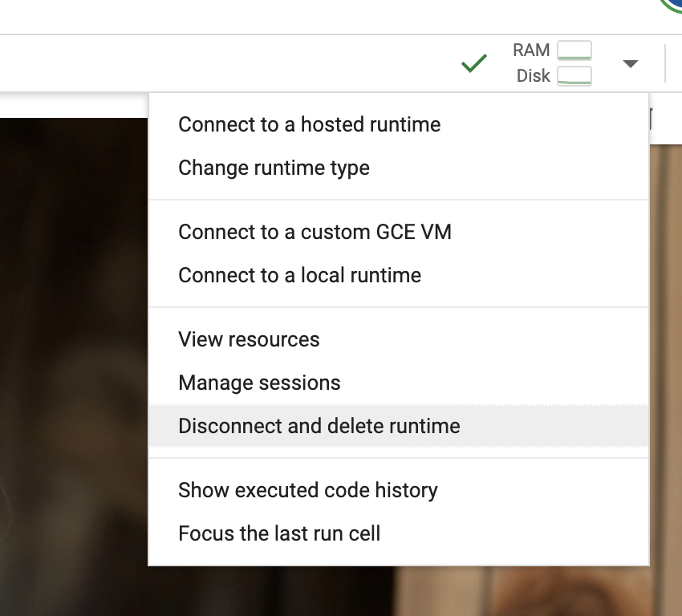
Task: Open Manage sessions
Action: point(399,383)
